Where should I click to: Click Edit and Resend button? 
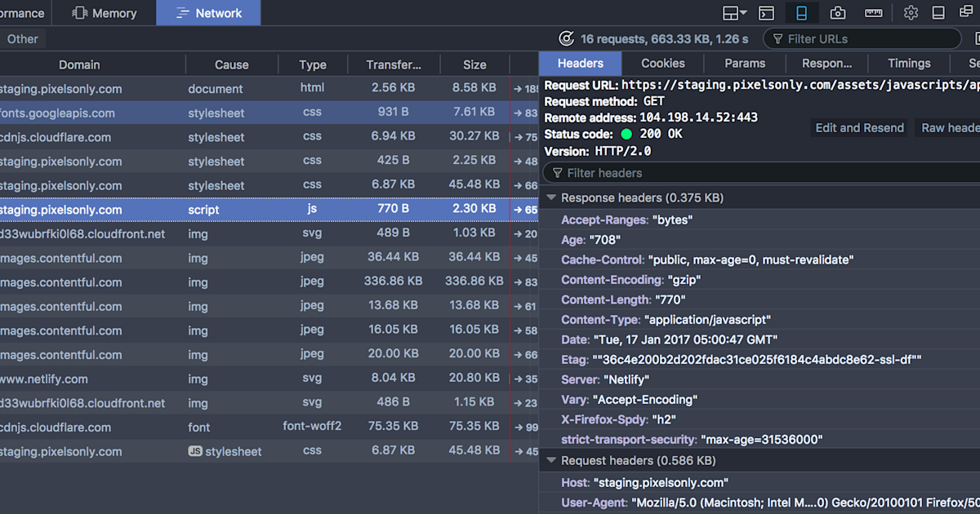click(x=859, y=127)
